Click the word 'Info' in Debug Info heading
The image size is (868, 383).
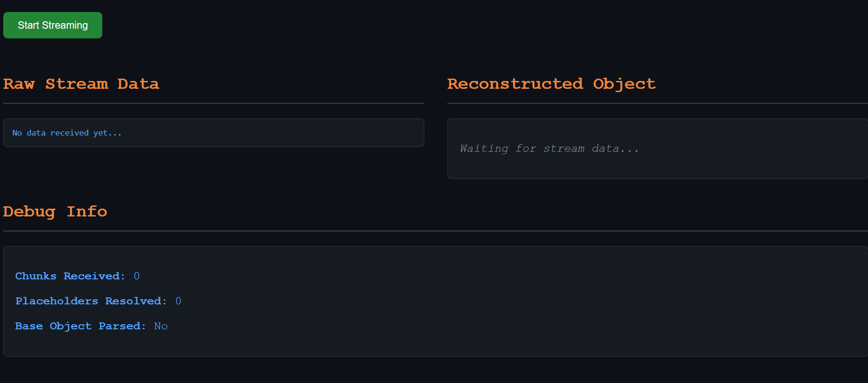[87, 211]
